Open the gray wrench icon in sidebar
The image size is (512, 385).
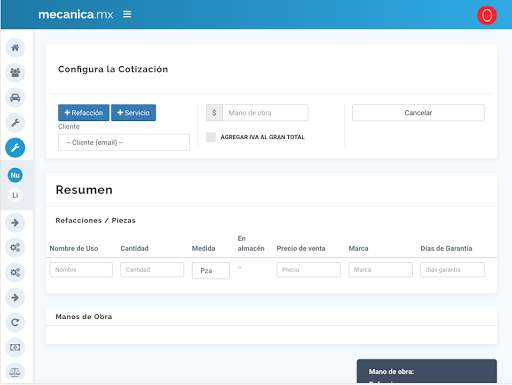click(15, 123)
